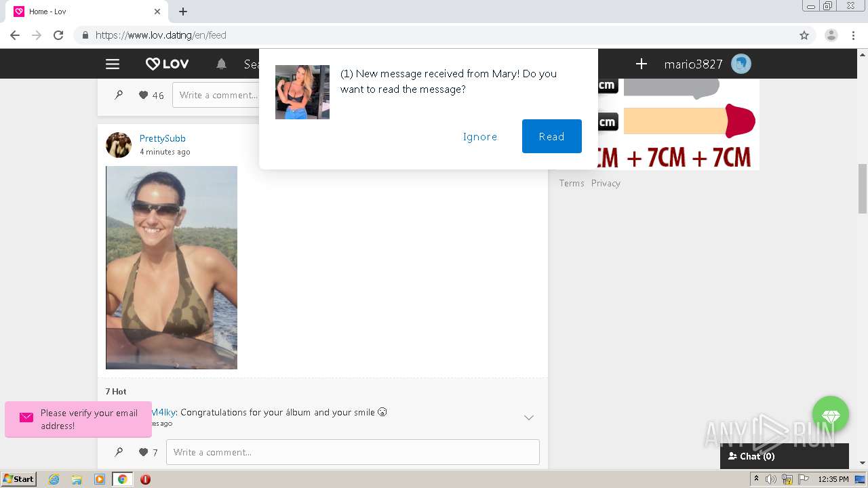This screenshot has height=488, width=868.
Task: Click taskbar clock 12:35 PM
Action: [833, 479]
